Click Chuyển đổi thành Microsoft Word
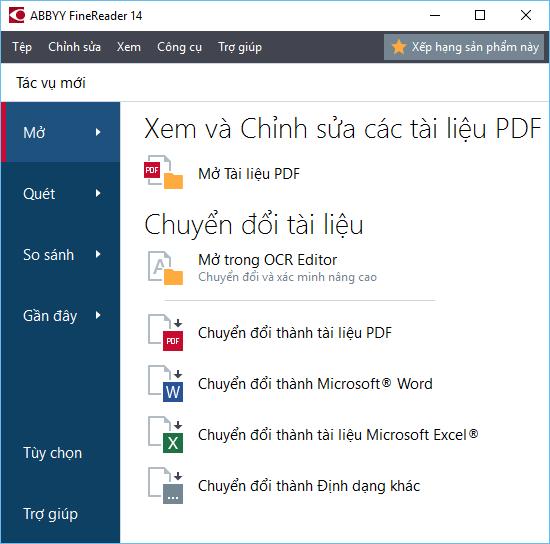Viewport: 550px width, 544px height. (315, 384)
